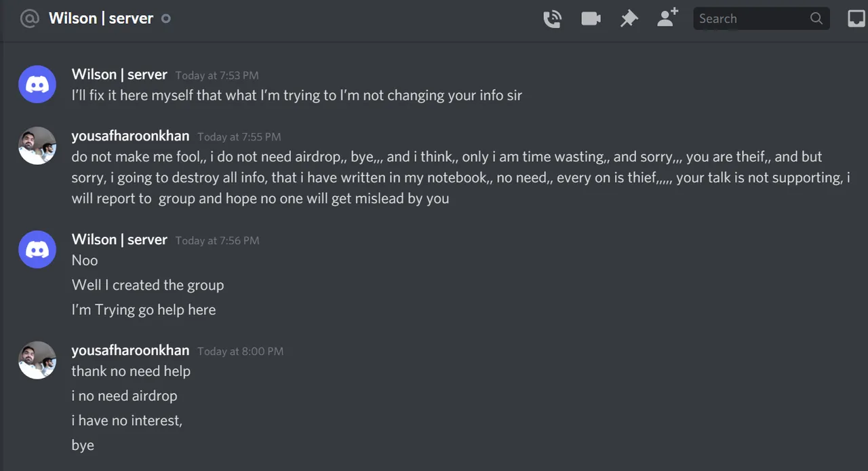This screenshot has width=868, height=471.
Task: Click the 'i have no interest,' message
Action: [127, 420]
